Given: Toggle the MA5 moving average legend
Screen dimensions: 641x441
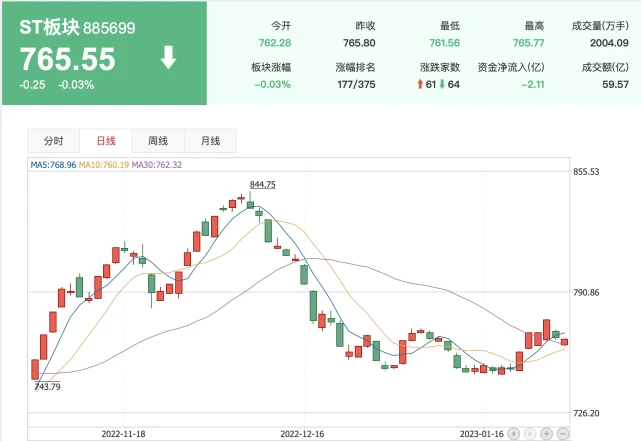Looking at the screenshot, I should tap(53, 164).
